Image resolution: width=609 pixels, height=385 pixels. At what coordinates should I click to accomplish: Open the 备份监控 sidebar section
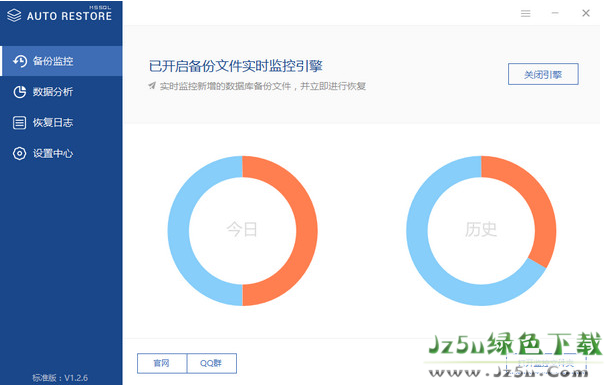61,61
